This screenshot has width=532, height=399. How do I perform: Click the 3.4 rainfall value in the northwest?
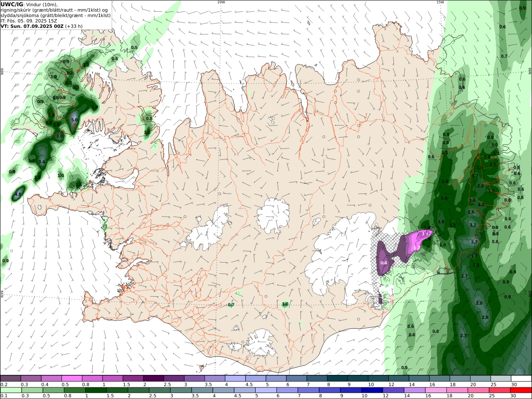point(42,162)
